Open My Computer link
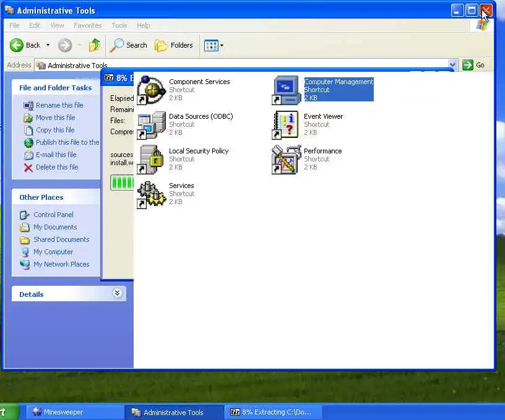 point(53,252)
